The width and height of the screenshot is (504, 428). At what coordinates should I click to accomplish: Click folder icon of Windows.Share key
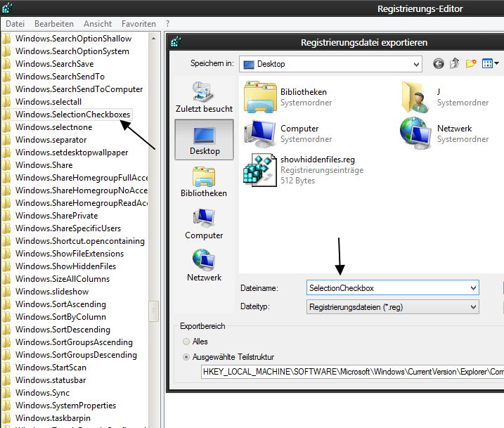pyautogui.click(x=6, y=165)
